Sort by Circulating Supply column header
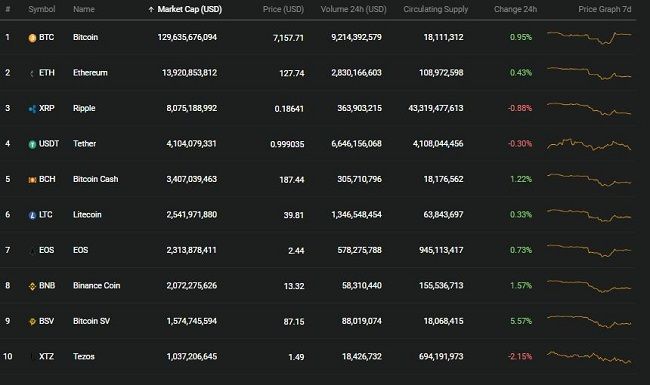The height and width of the screenshot is (385, 650). click(x=436, y=9)
